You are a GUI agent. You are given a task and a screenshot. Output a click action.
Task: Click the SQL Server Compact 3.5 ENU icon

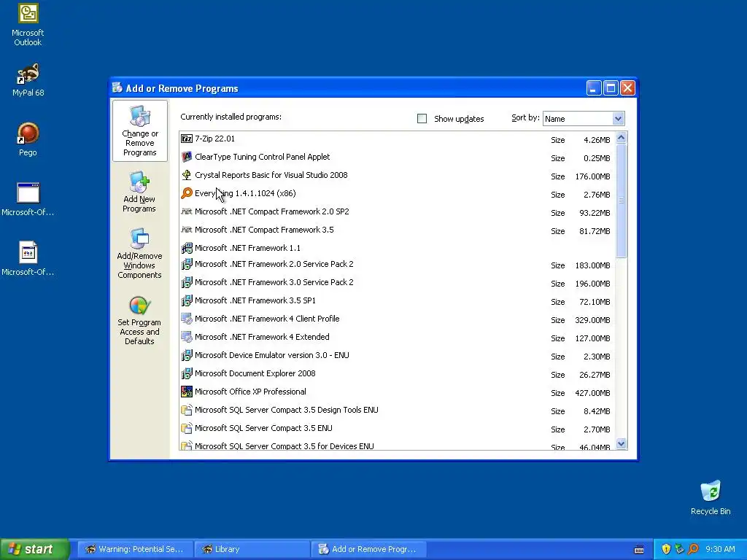click(x=187, y=428)
